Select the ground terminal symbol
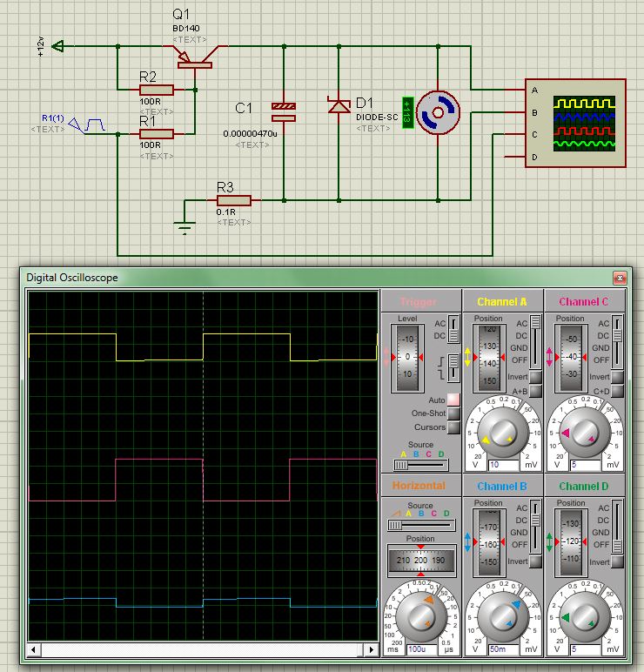The height and width of the screenshot is (672, 644). [184, 226]
